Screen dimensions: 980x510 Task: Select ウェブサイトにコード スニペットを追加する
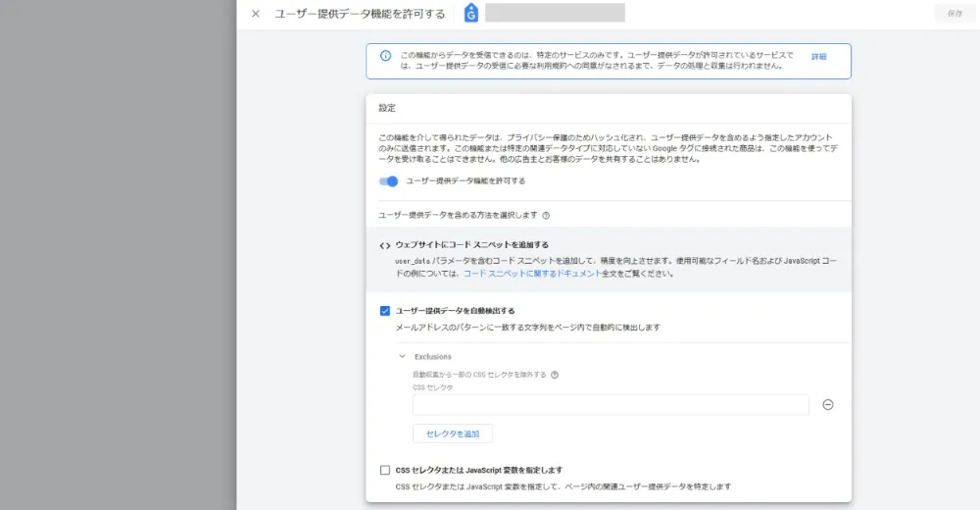(472, 244)
